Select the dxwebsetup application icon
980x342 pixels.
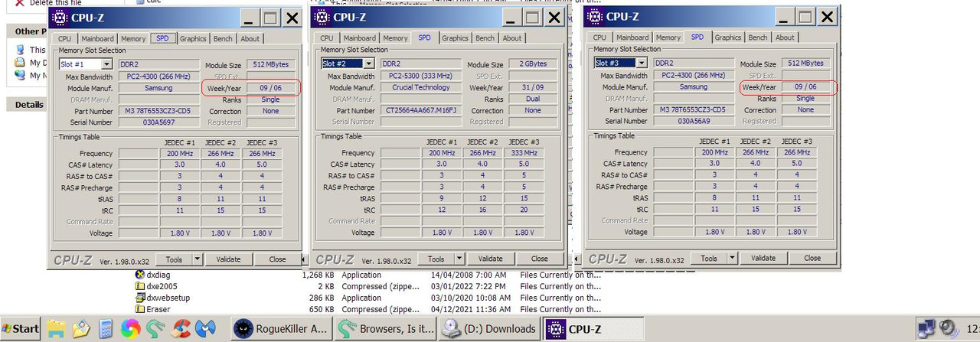(x=140, y=298)
